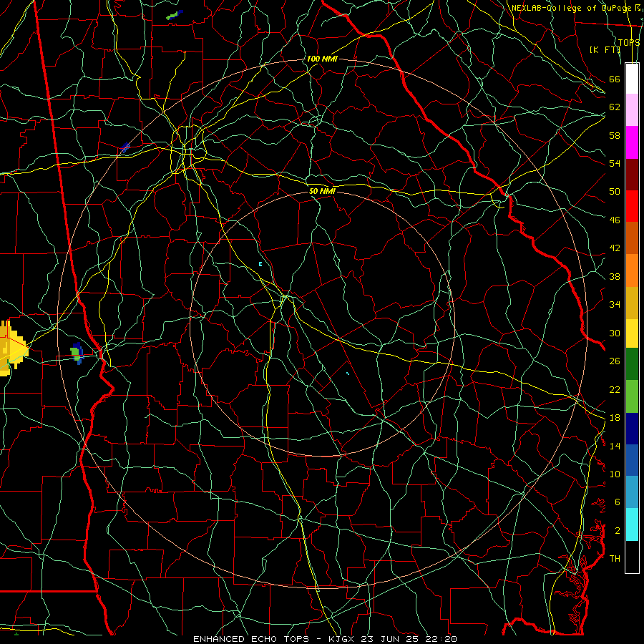Click the legend value "30"

615,333
